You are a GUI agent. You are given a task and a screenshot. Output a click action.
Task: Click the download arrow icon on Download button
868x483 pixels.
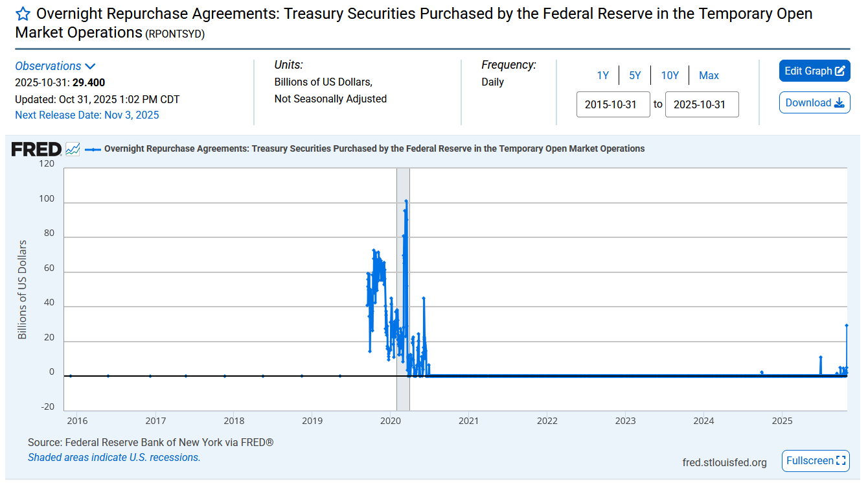[x=840, y=102]
